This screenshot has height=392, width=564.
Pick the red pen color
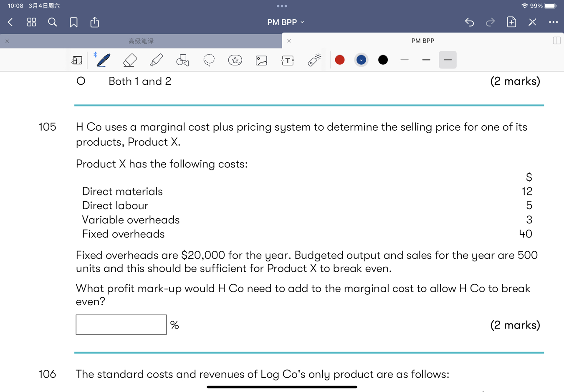[x=340, y=60]
